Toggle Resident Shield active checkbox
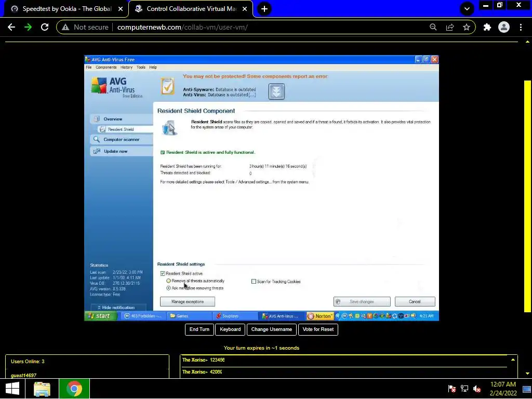532x399 pixels. 163,273
